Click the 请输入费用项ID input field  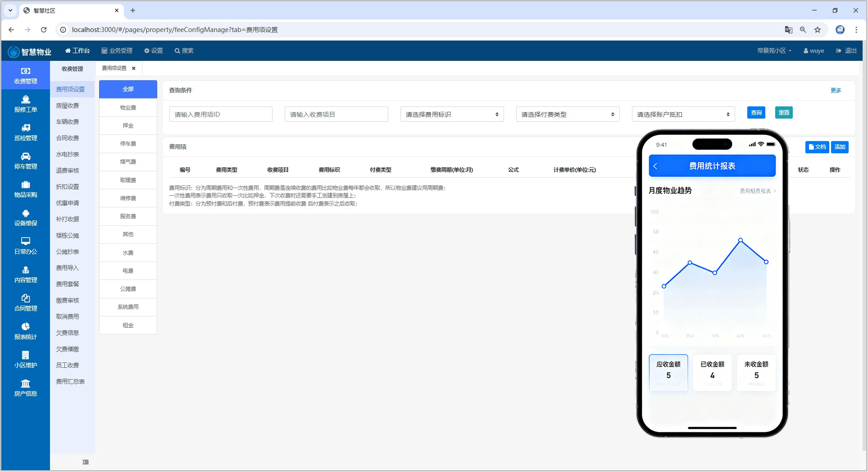point(221,115)
